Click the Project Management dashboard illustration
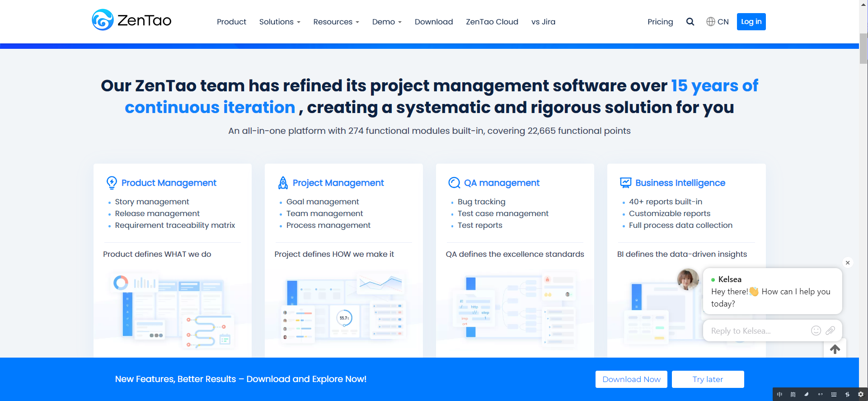This screenshot has height=401, width=868. [344, 308]
